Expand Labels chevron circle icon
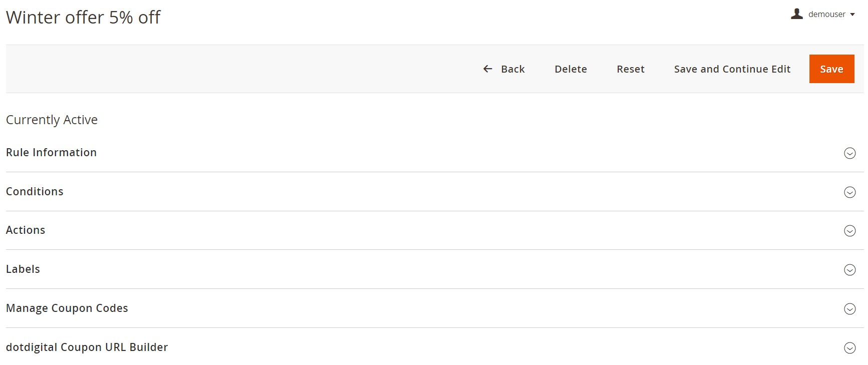The image size is (868, 365). pos(849,270)
